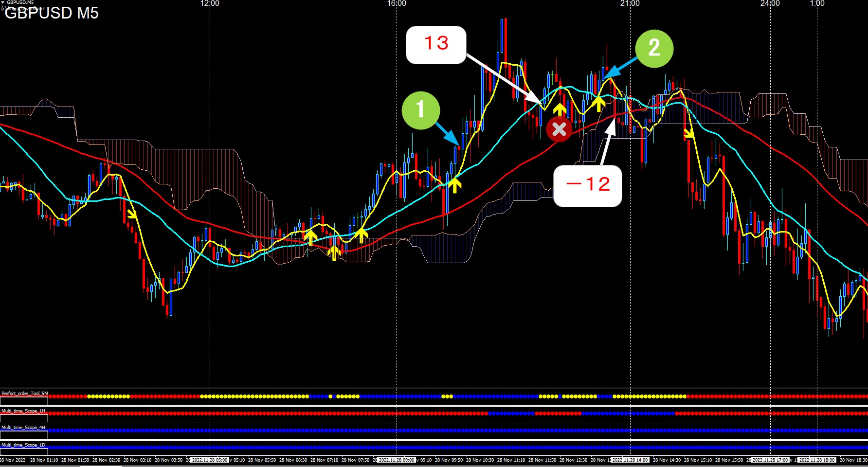Click the 28 Nov 14:30 axis label

tap(667, 460)
